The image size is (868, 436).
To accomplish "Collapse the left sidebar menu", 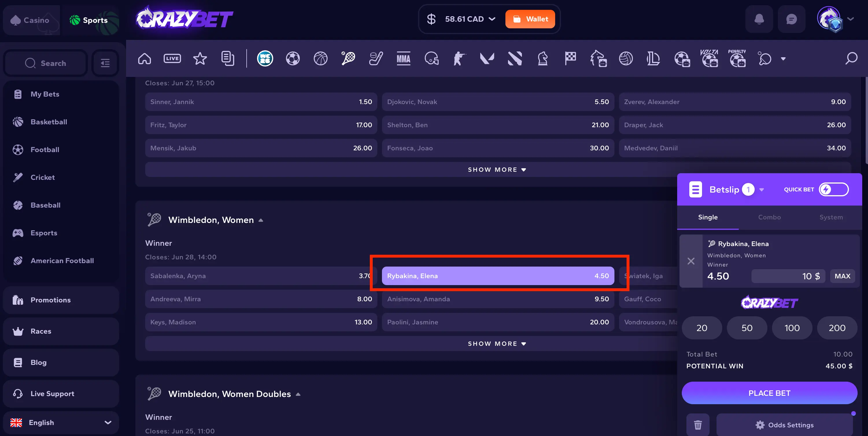I will point(105,63).
